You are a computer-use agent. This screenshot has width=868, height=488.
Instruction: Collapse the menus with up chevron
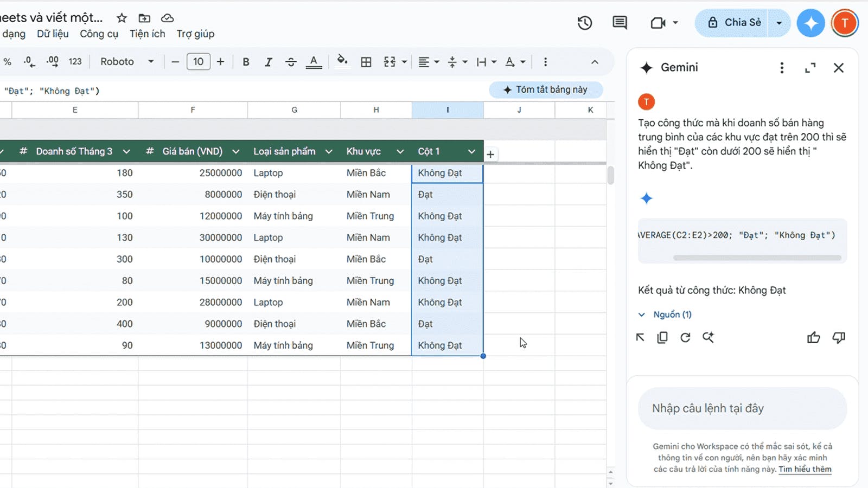point(595,62)
